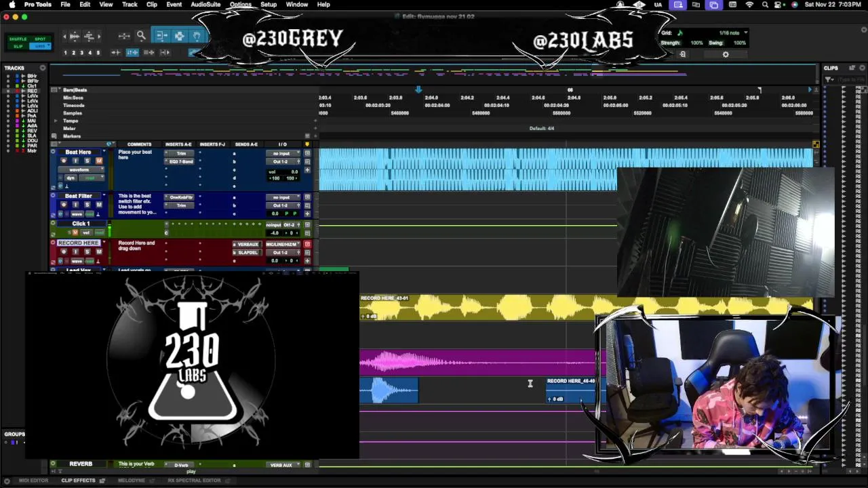The width and height of the screenshot is (868, 488).
Task: Solo the Beat Here track
Action: click(87, 161)
